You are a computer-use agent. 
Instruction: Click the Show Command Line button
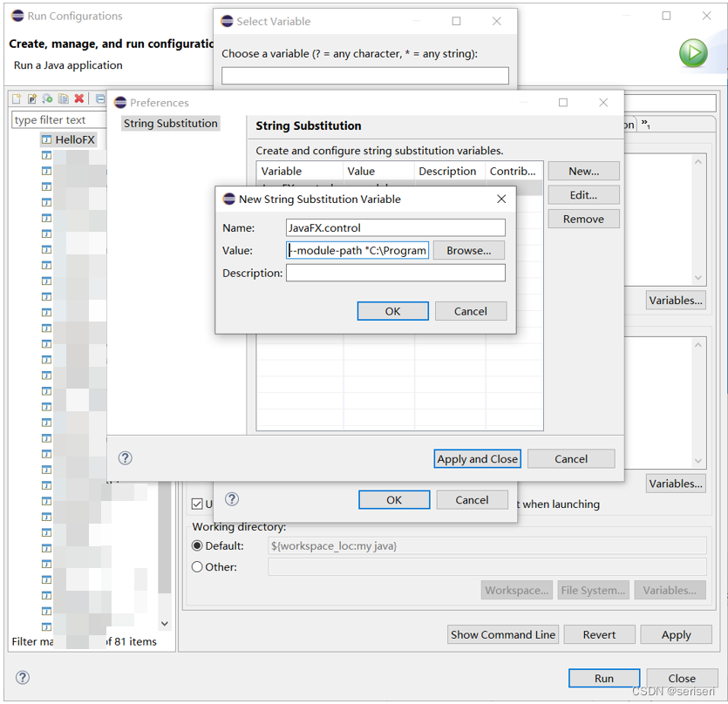pos(503,634)
